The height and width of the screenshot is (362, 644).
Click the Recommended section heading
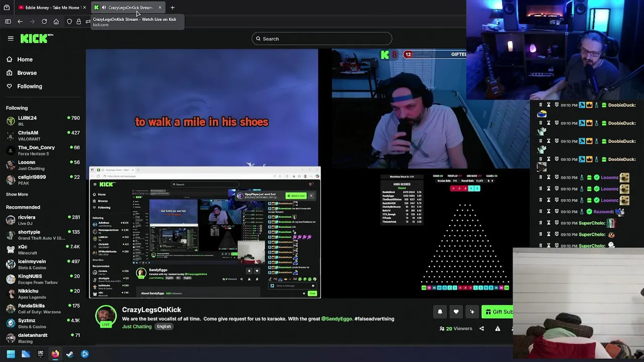click(x=23, y=207)
